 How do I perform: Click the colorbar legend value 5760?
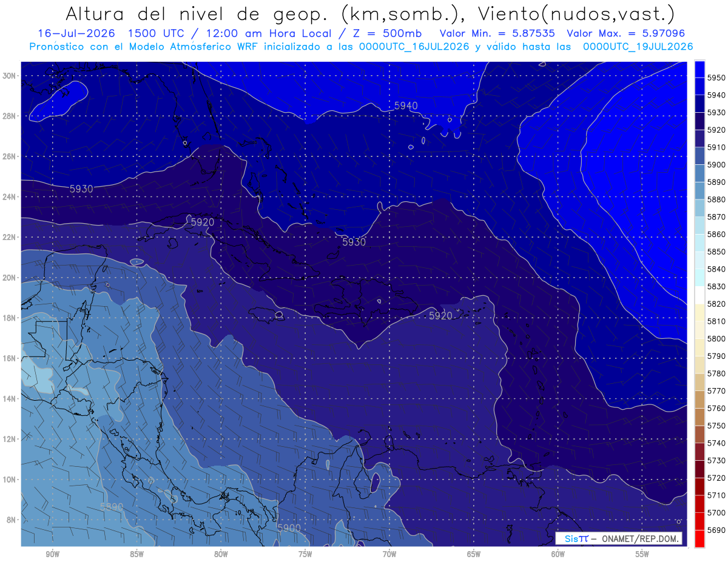click(717, 408)
